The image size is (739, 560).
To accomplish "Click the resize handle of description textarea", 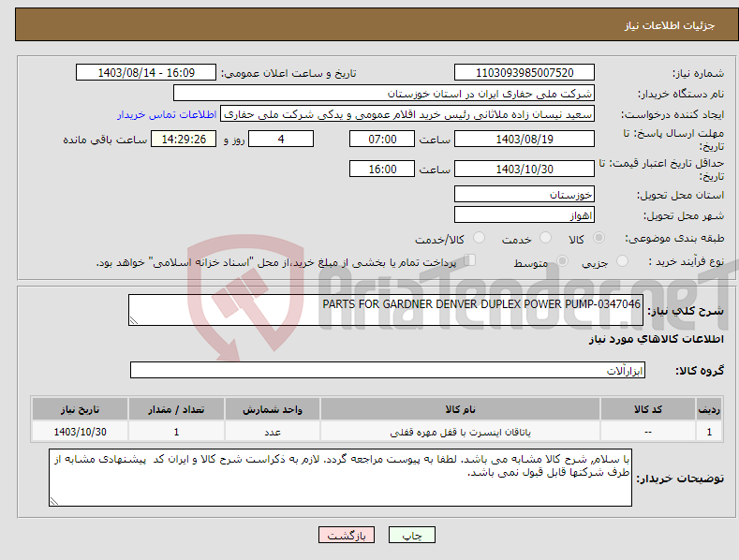I will point(133,320).
